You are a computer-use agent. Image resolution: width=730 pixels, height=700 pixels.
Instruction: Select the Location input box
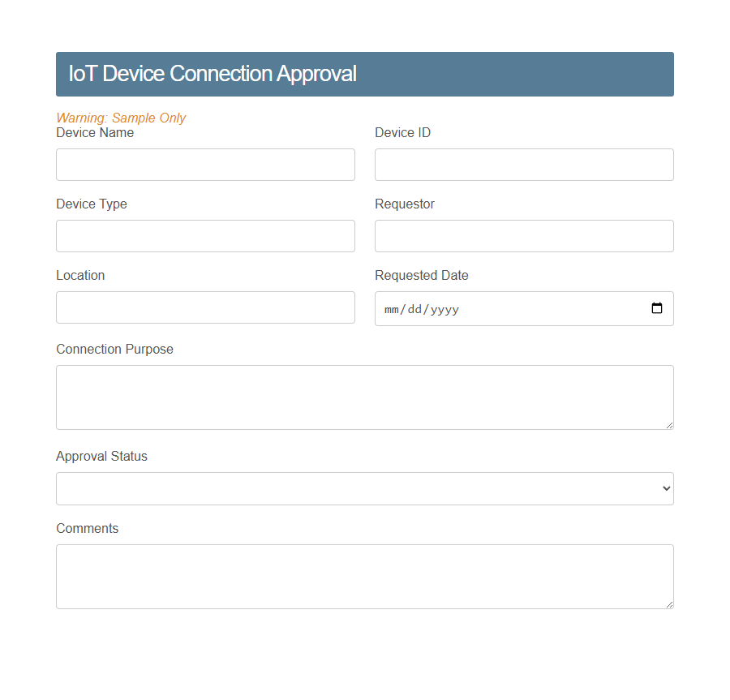point(205,307)
